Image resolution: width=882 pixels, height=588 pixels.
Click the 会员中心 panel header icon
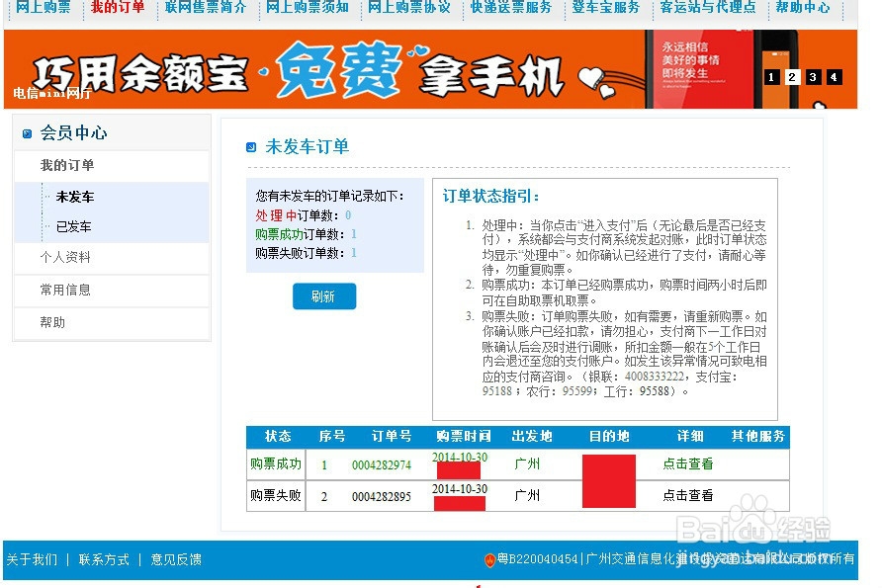tap(28, 132)
